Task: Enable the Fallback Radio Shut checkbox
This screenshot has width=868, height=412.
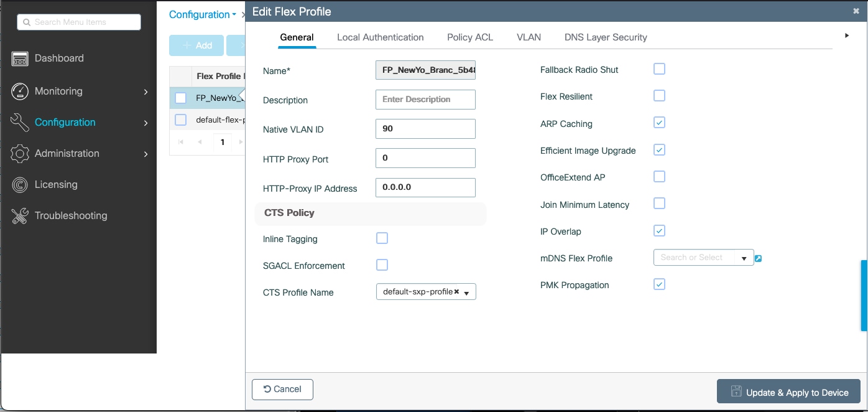Action: click(659, 69)
